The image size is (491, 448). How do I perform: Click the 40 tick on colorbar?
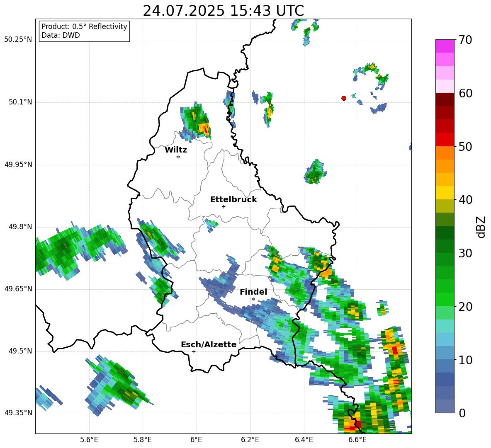point(465,200)
